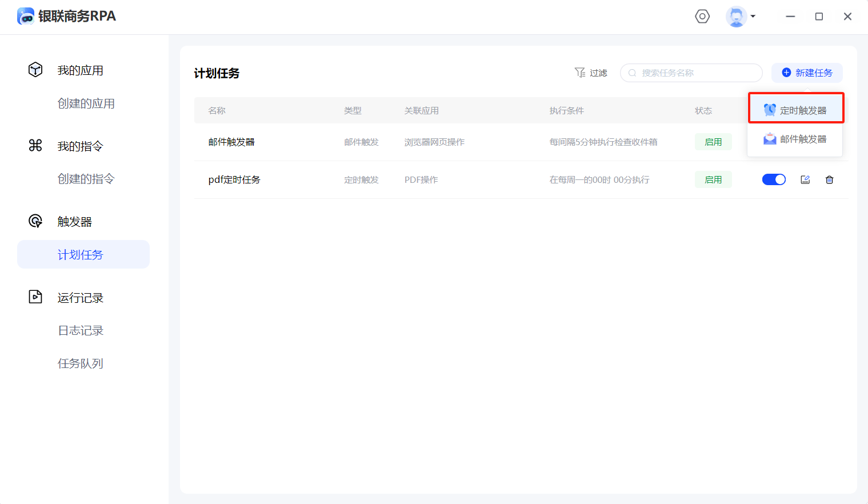Disable the pdf定时任务 toggle switch
Image resolution: width=868 pixels, height=504 pixels.
pos(774,180)
